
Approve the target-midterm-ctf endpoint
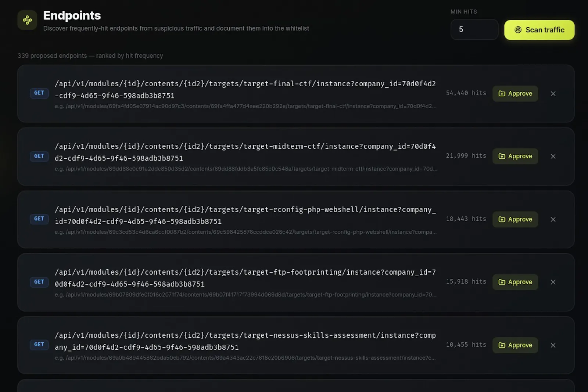(x=515, y=156)
